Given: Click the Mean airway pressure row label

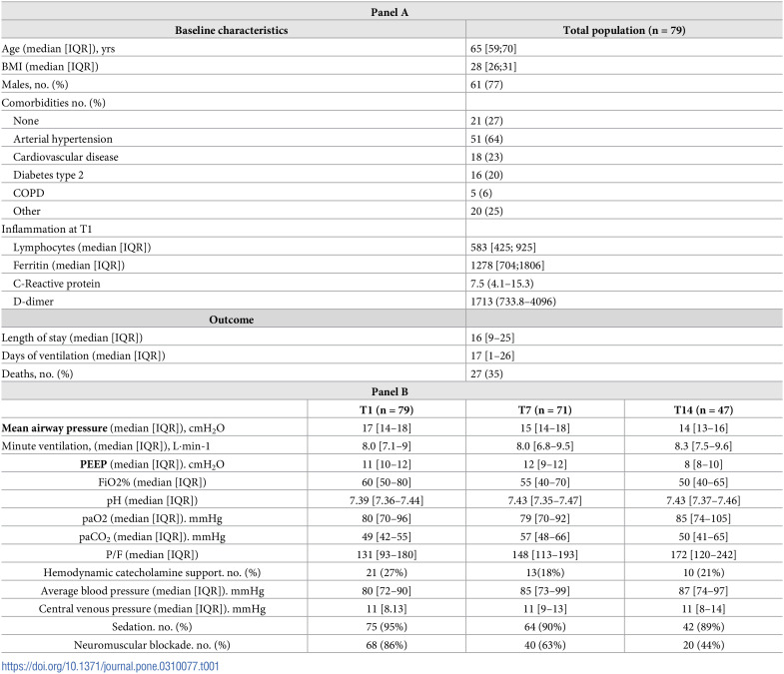Looking at the screenshot, I should pyautogui.click(x=113, y=428).
